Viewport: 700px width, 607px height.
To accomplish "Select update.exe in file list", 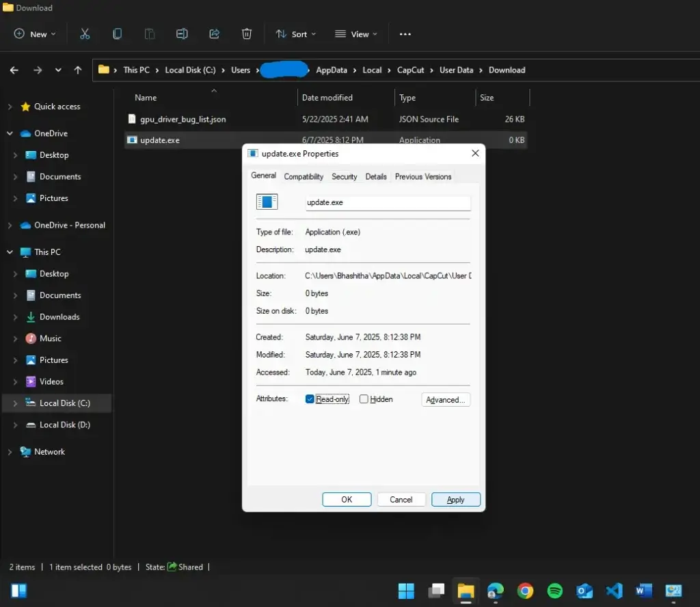I will 160,140.
